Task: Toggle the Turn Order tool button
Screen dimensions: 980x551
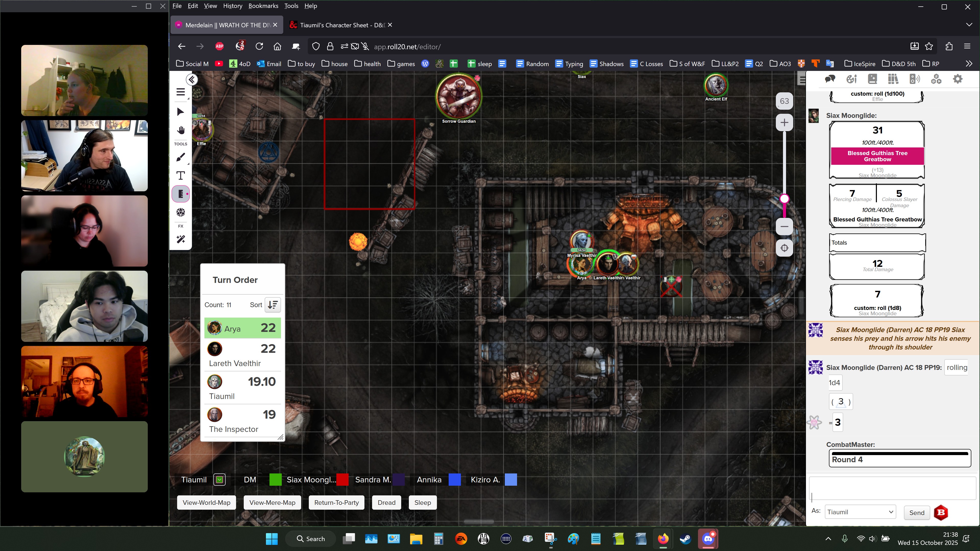Action: 181,194
